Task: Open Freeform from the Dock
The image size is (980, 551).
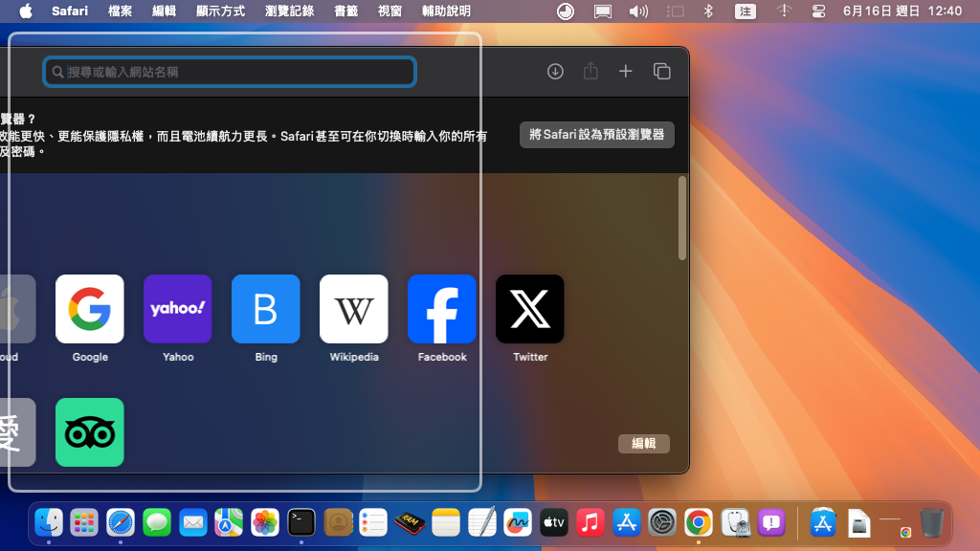Action: pyautogui.click(x=518, y=522)
